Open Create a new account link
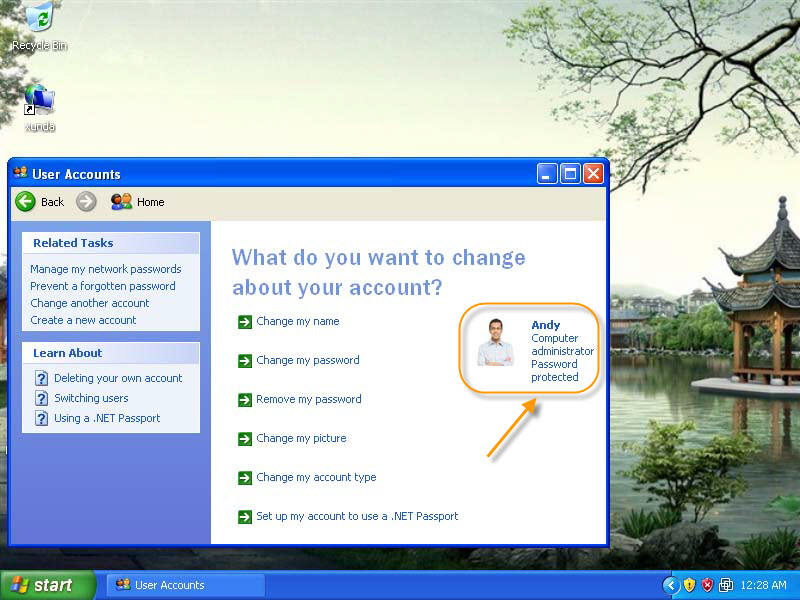The width and height of the screenshot is (800, 600). point(83,320)
